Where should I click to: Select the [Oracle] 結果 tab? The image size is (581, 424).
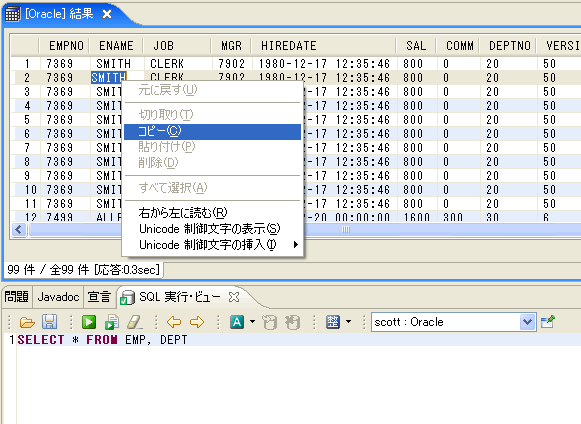pos(59,14)
